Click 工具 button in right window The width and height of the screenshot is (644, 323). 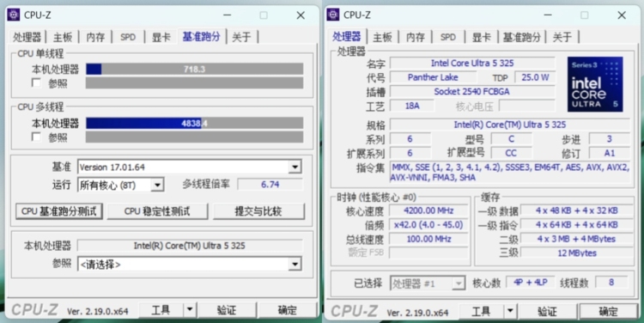(x=481, y=311)
